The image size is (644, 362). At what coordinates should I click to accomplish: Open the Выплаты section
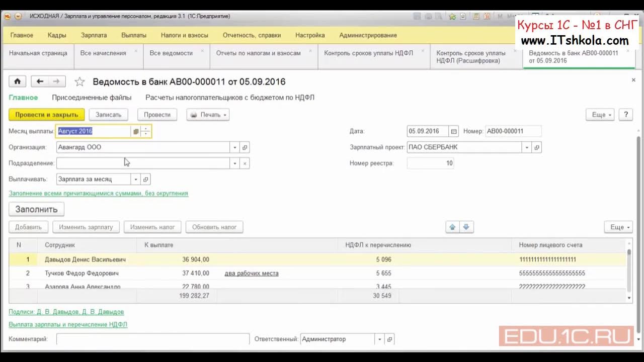[x=134, y=35]
